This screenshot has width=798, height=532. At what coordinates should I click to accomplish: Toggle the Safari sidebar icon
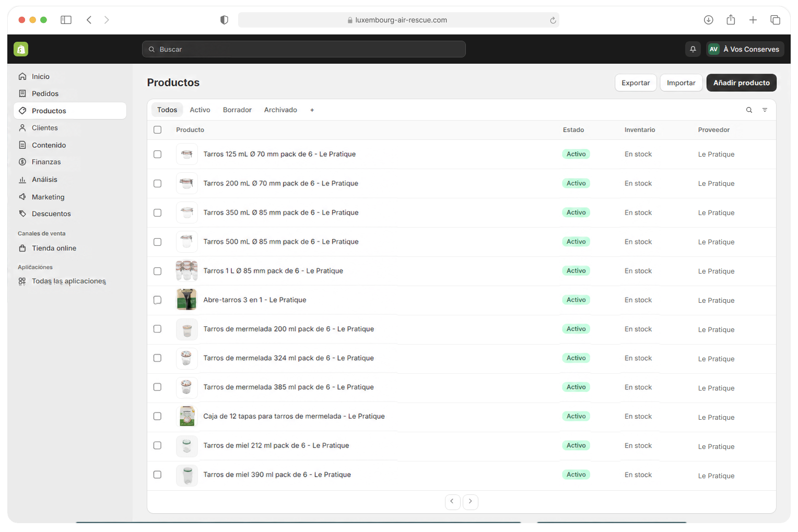pos(66,20)
